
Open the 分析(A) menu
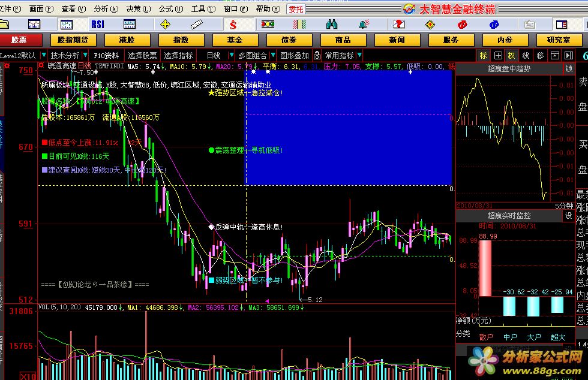106,8
